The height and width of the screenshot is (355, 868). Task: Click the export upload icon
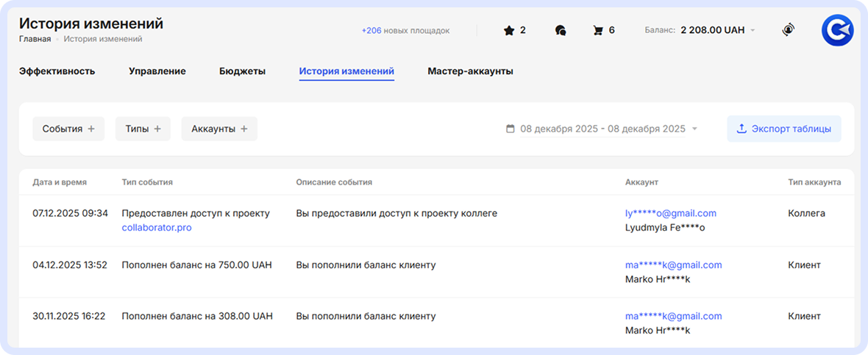[741, 129]
